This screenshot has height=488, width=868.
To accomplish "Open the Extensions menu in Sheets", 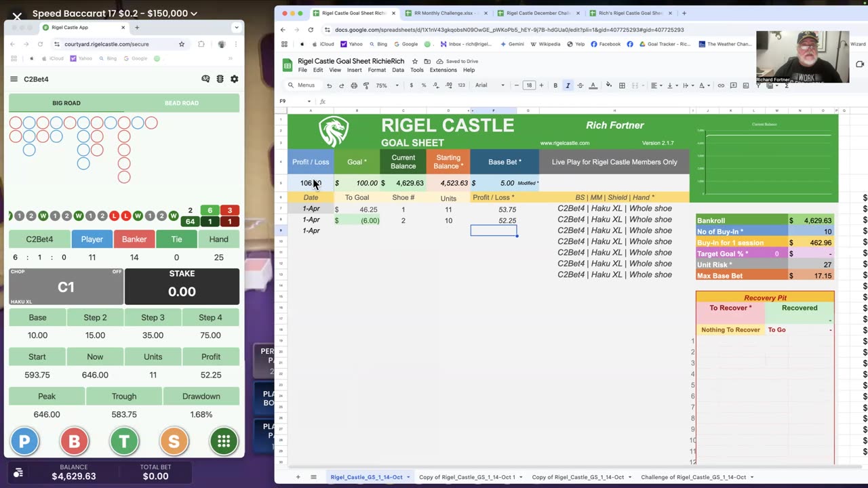I will [443, 70].
